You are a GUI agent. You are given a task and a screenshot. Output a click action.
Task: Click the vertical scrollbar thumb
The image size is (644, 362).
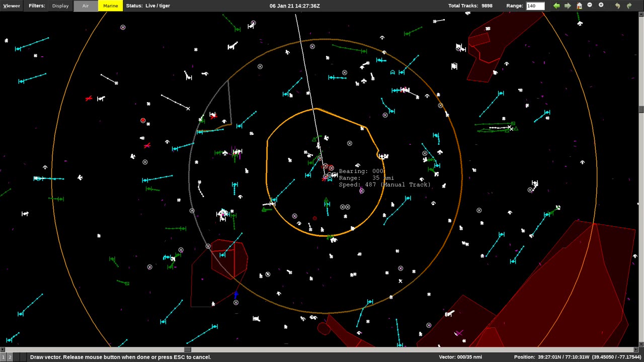coord(641,110)
